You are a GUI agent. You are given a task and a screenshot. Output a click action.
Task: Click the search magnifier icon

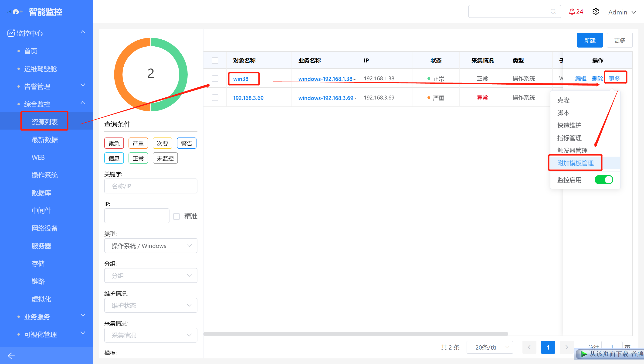pyautogui.click(x=553, y=11)
